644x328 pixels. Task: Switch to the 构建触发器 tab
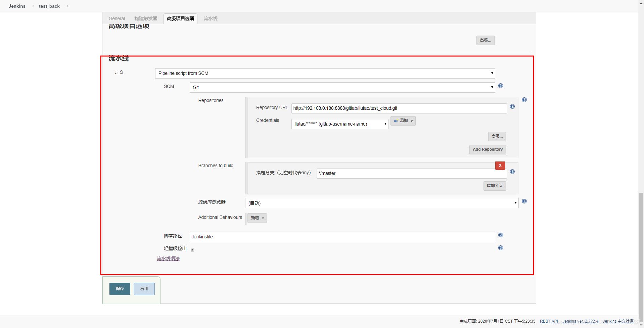[146, 19]
